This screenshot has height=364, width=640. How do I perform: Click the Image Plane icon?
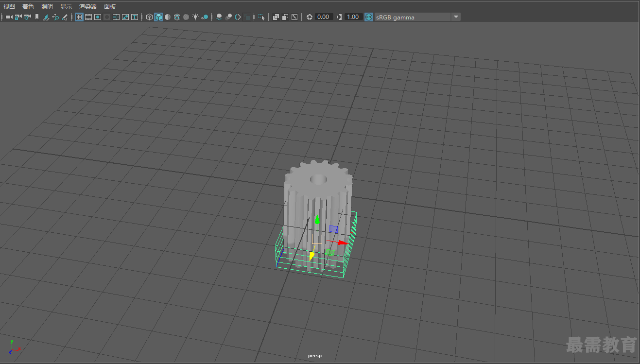[x=46, y=17]
